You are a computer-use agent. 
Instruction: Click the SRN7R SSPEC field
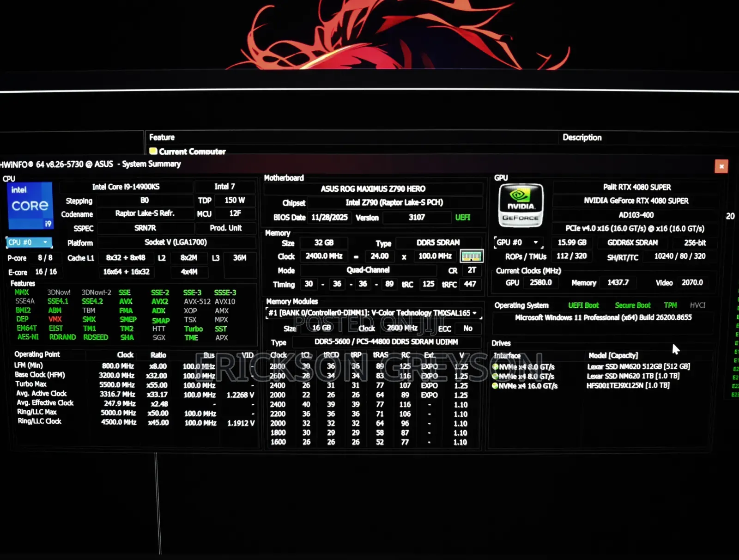[x=145, y=228]
